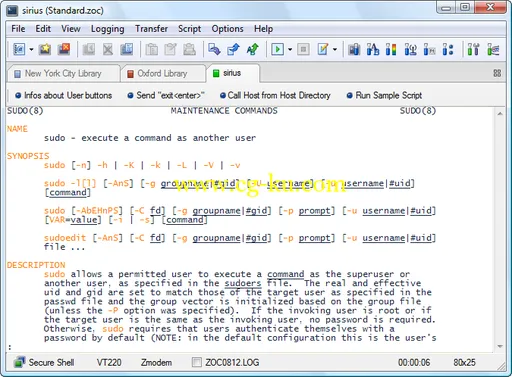This screenshot has height=377, width=512.
Task: Click the Run Sample Script user button
Action: coord(384,95)
